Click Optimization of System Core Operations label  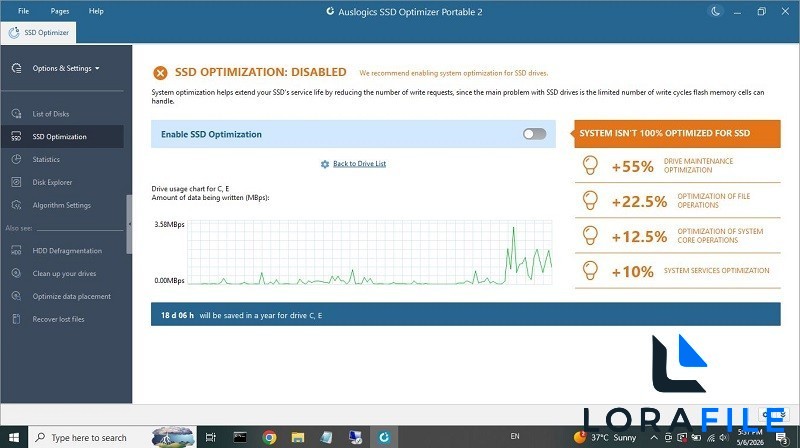point(720,236)
